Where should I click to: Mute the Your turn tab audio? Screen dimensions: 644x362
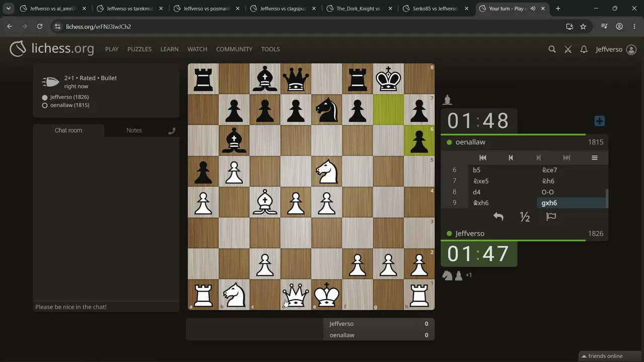coord(532,9)
